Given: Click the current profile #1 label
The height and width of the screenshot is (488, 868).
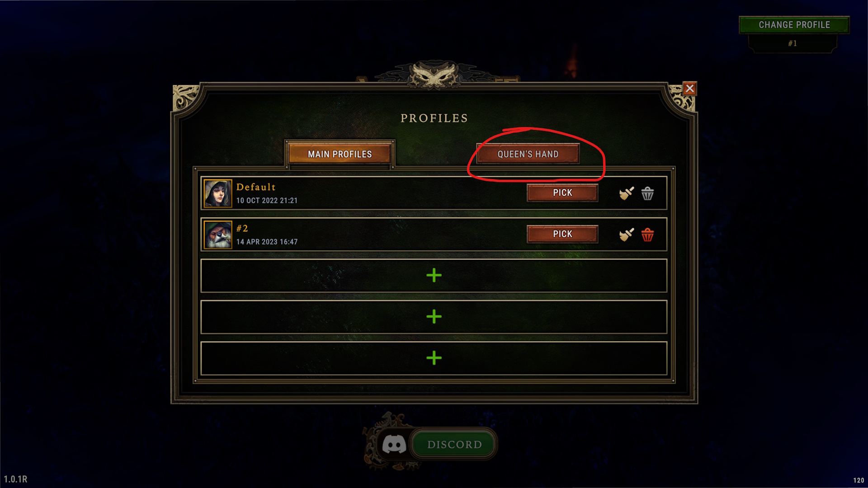Looking at the screenshot, I should pos(793,43).
